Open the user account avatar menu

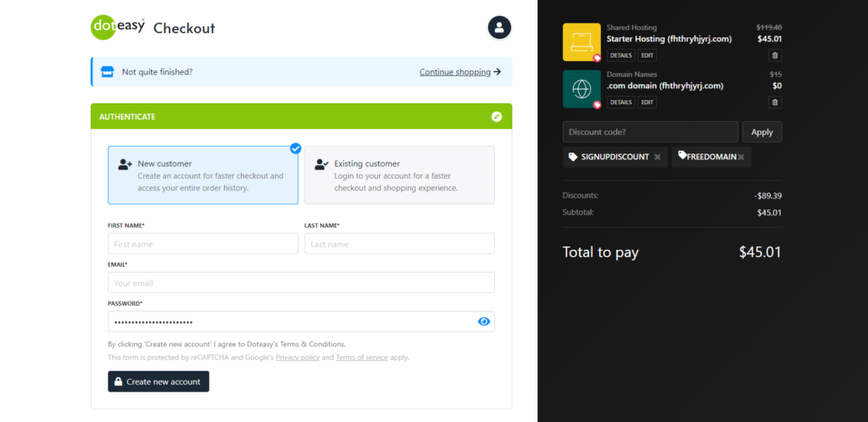499,28
